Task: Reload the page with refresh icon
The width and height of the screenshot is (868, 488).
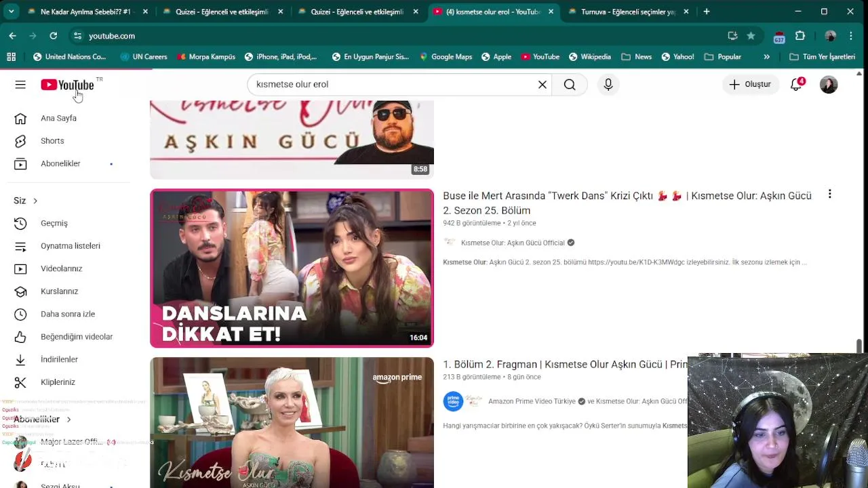Action: point(53,35)
